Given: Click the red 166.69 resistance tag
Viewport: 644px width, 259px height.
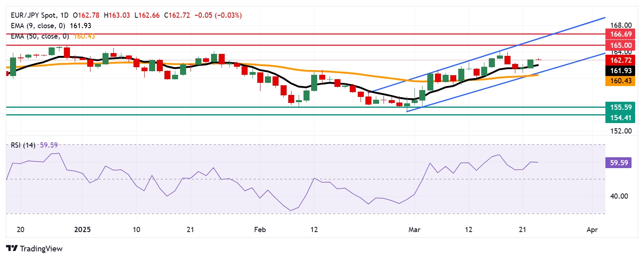Looking at the screenshot, I should [621, 34].
